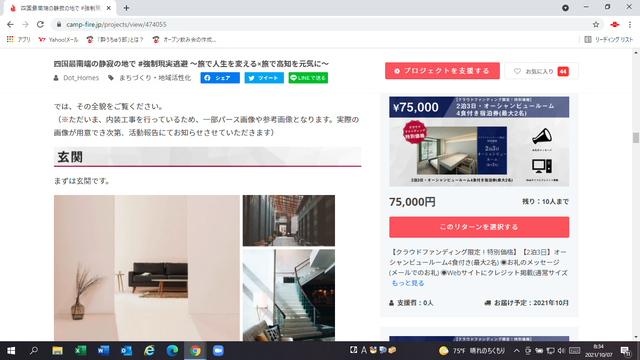Open the リーディングリスト panel
Image resolution: width=640 pixels, height=360 pixels.
click(x=609, y=40)
